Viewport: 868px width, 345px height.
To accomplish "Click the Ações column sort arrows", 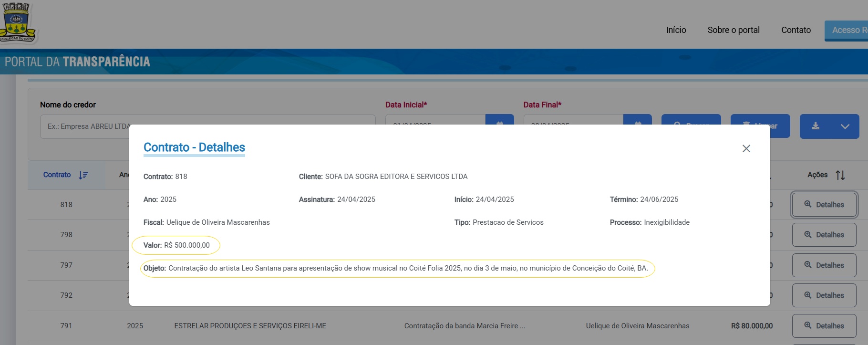I will pos(840,175).
